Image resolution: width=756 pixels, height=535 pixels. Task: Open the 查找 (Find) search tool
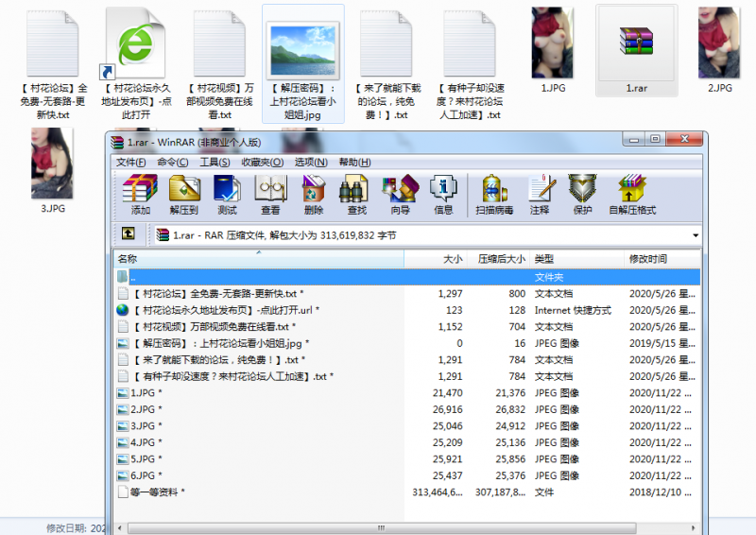click(356, 193)
